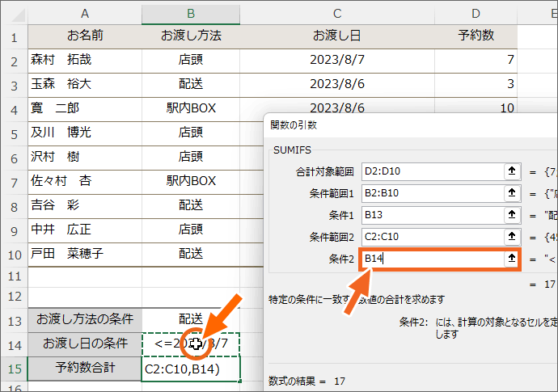Click header cell お渡し方法
The width and height of the screenshot is (558, 392).
[191, 36]
